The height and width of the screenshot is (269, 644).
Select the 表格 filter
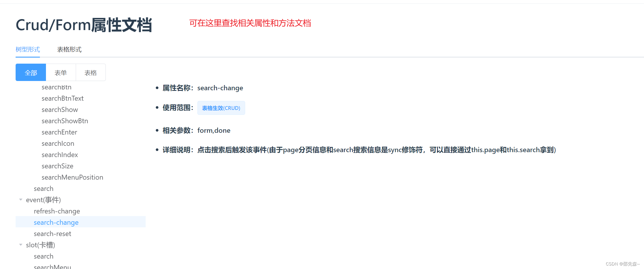pyautogui.click(x=90, y=72)
